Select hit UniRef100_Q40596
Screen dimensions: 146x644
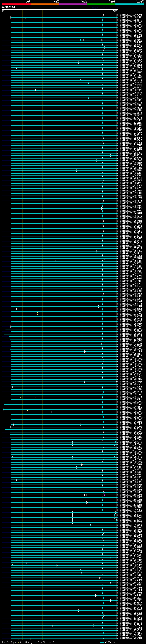131,63
